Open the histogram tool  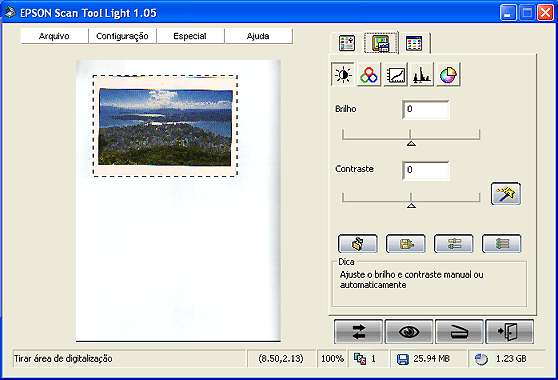click(422, 74)
